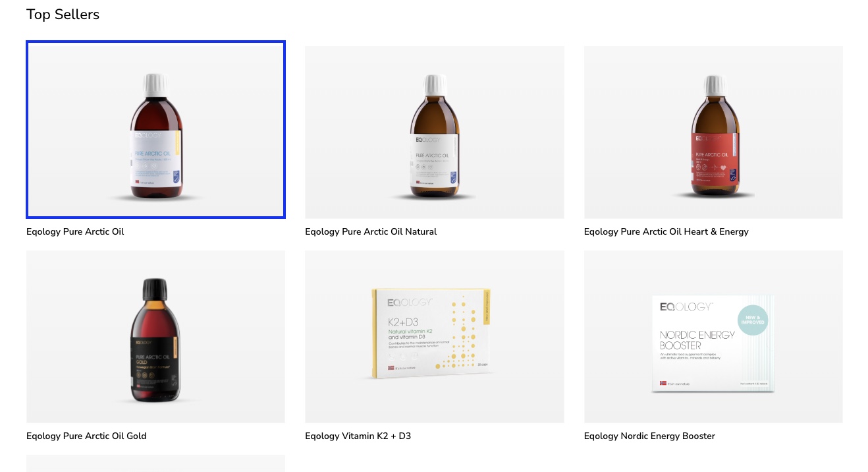This screenshot has height=472, width=868.
Task: Click 'Eqology Pure Arctic Oil Heart & Energy' title
Action: (666, 232)
